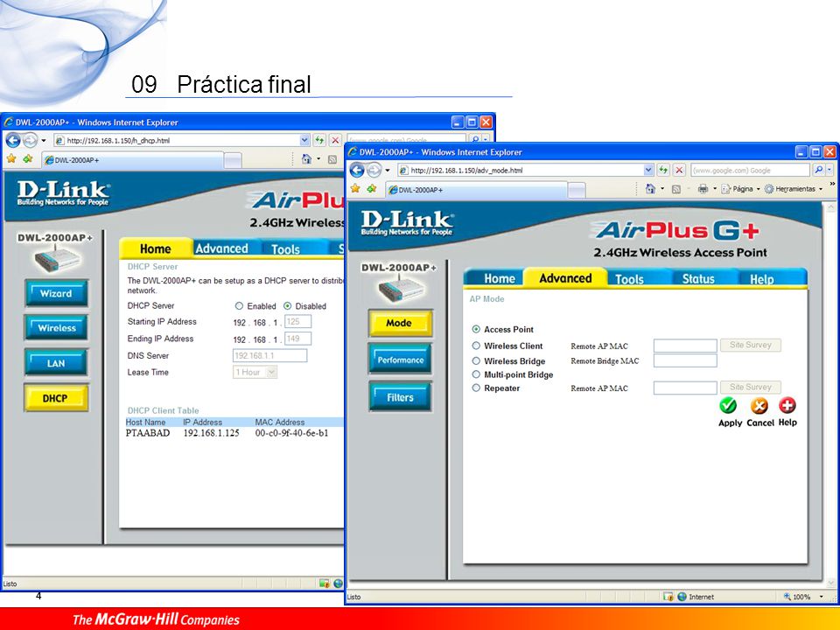
Task: Go forward in the h_dhcp window
Action: (x=30, y=140)
